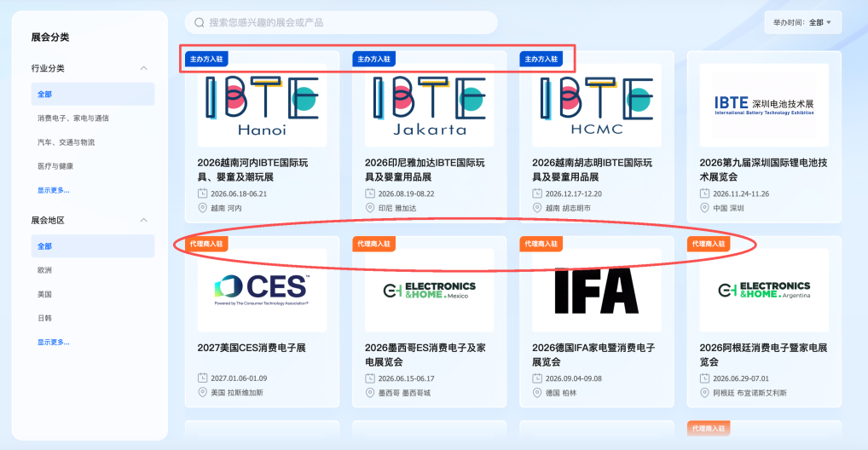868x450 pixels.
Task: Click 主办方入驻 badge on Hanoi card
Action: click(206, 59)
